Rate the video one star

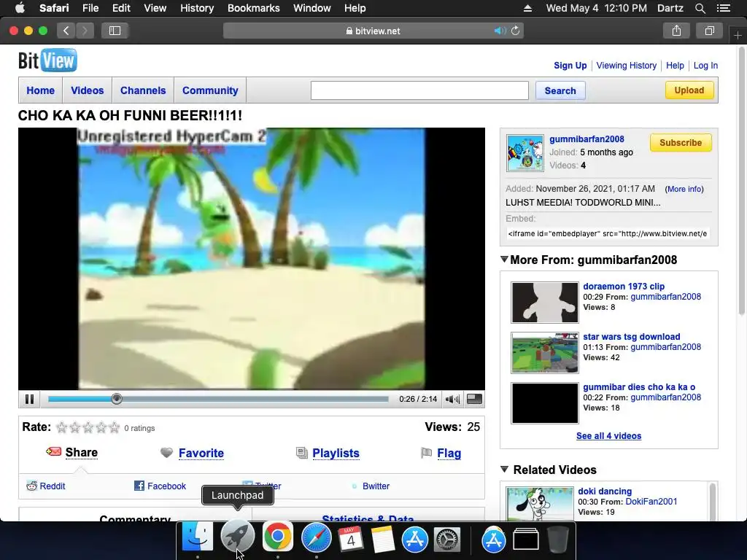click(62, 427)
